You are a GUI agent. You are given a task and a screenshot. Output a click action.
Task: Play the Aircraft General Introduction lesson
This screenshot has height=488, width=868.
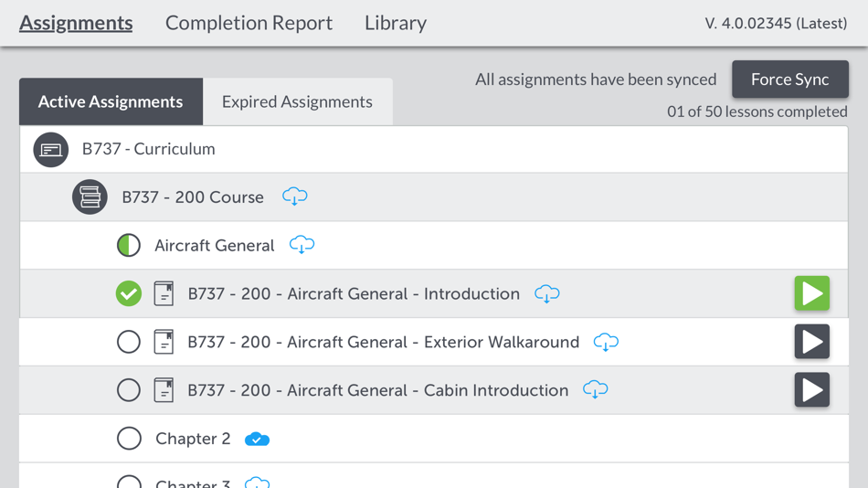click(x=811, y=293)
